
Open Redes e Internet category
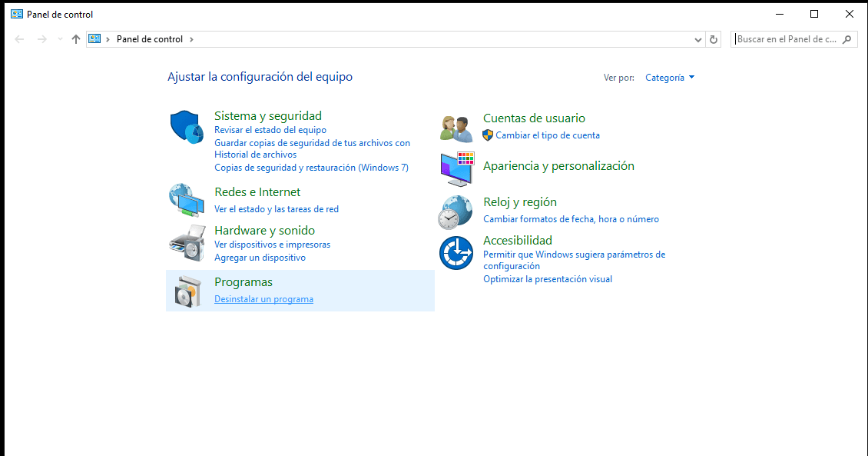click(x=257, y=192)
